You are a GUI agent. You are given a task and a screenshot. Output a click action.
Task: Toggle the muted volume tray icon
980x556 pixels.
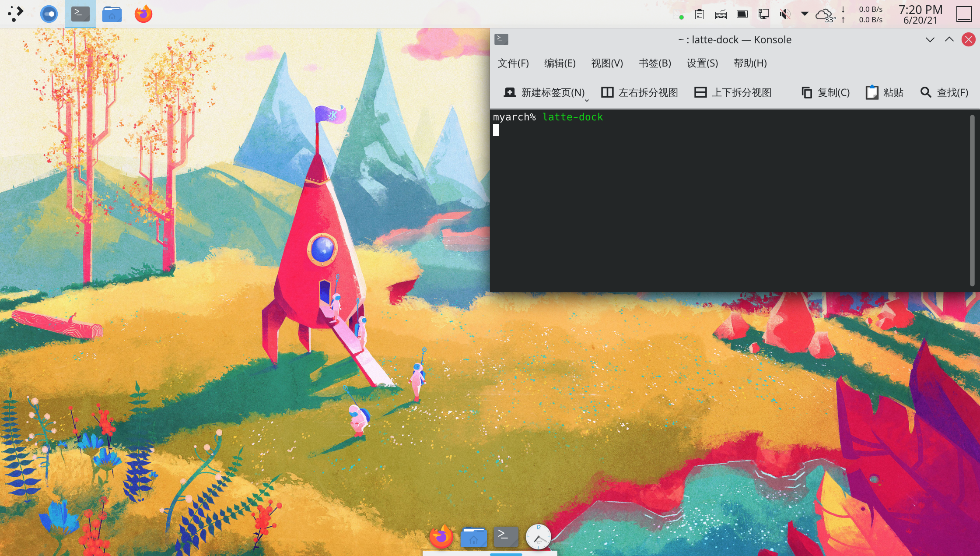pos(785,14)
